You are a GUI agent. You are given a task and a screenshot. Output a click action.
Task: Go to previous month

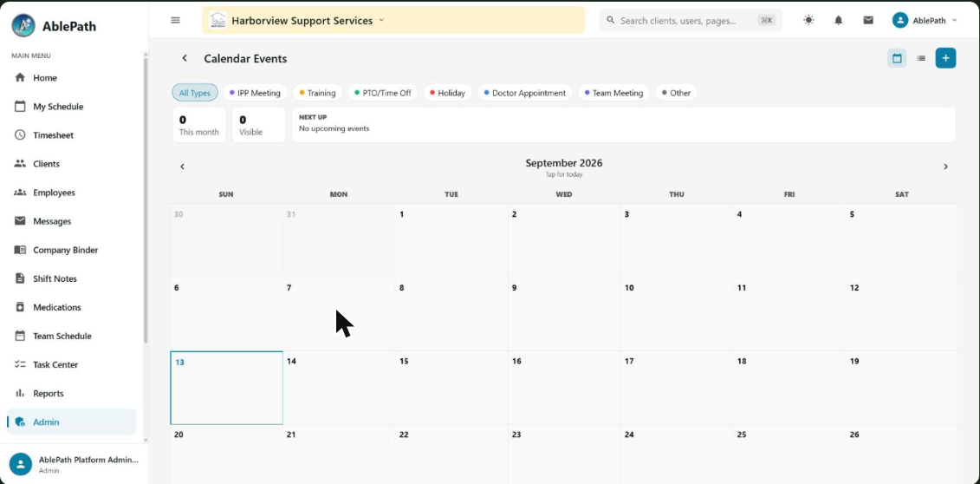click(x=183, y=167)
